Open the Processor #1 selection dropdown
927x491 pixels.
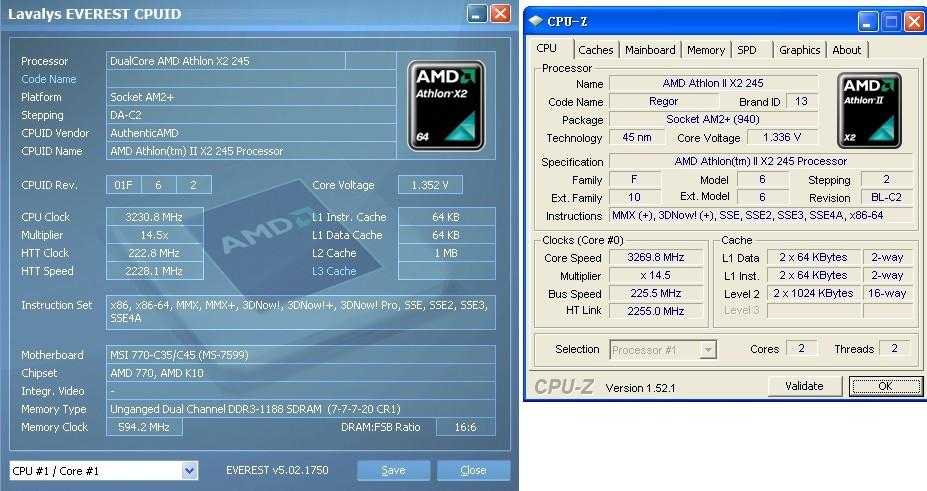pos(708,350)
